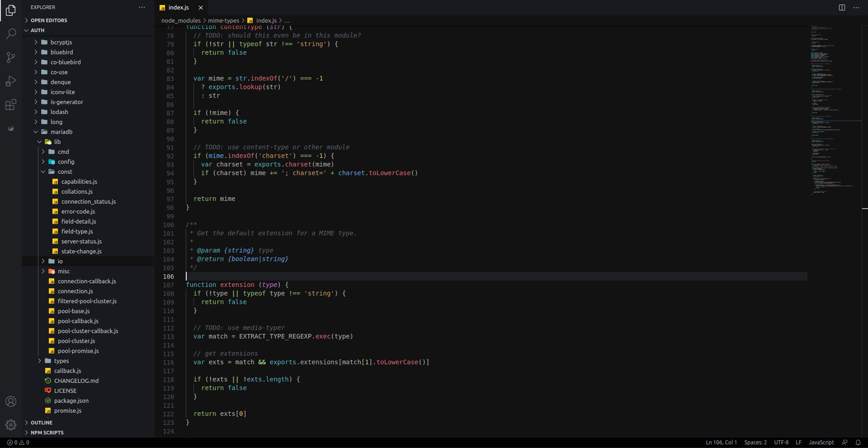This screenshot has height=448, width=868.
Task: Expand the NPM SCRIPTS section
Action: click(x=47, y=433)
